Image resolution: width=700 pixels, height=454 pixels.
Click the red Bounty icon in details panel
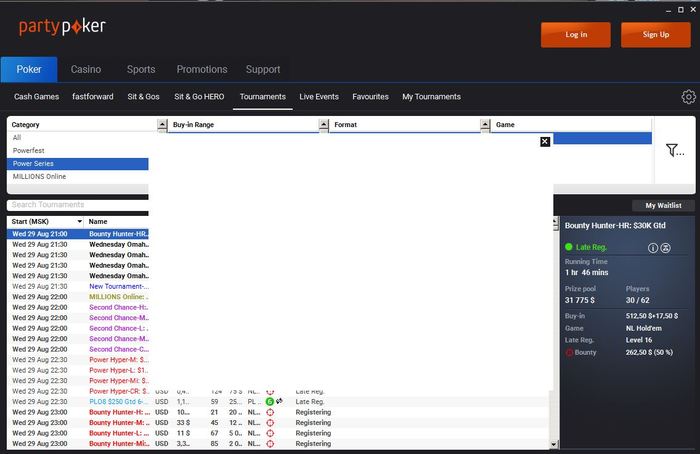(569, 353)
